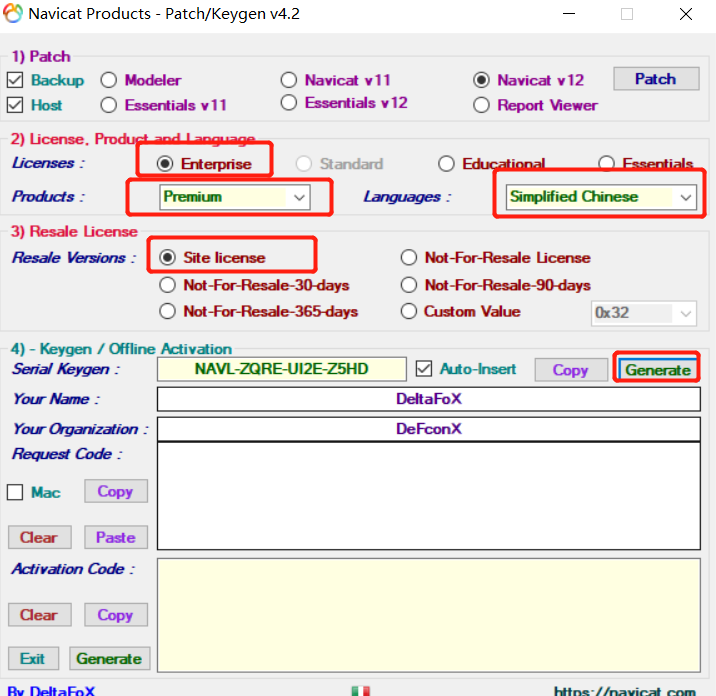
Task: Click the Navicat app icon in title bar
Action: [x=13, y=13]
